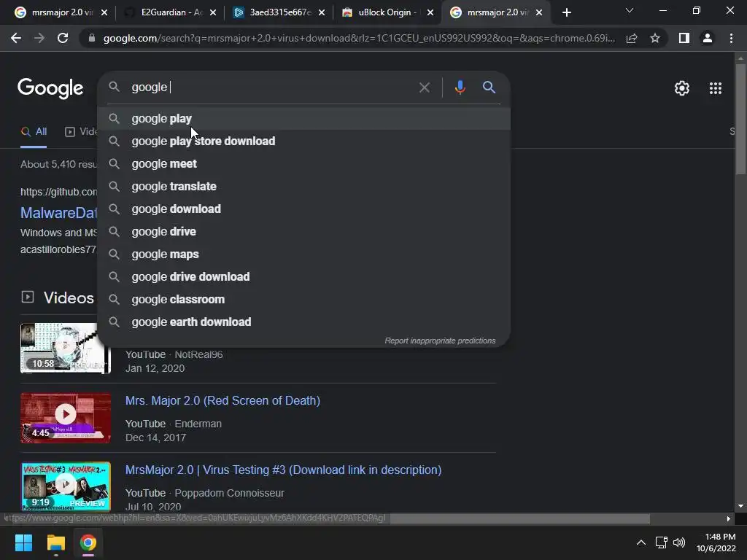747x560 pixels.
Task: Clear the Google search box text
Action: [x=424, y=87]
